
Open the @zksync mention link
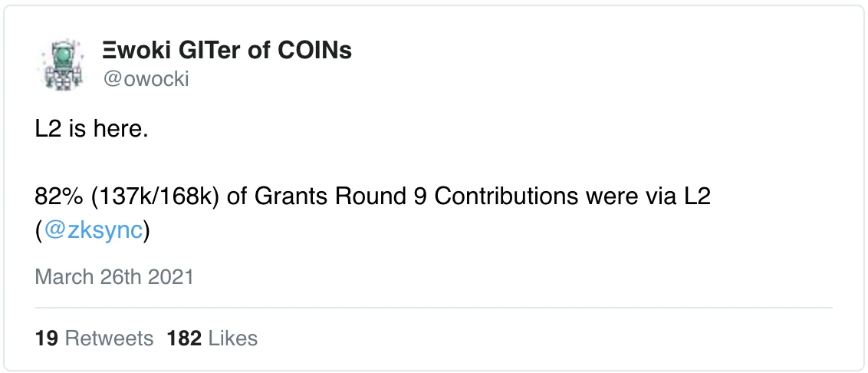tap(93, 230)
